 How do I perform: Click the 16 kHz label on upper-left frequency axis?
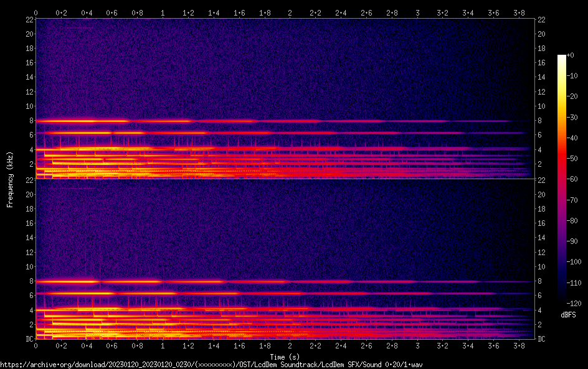pos(29,63)
